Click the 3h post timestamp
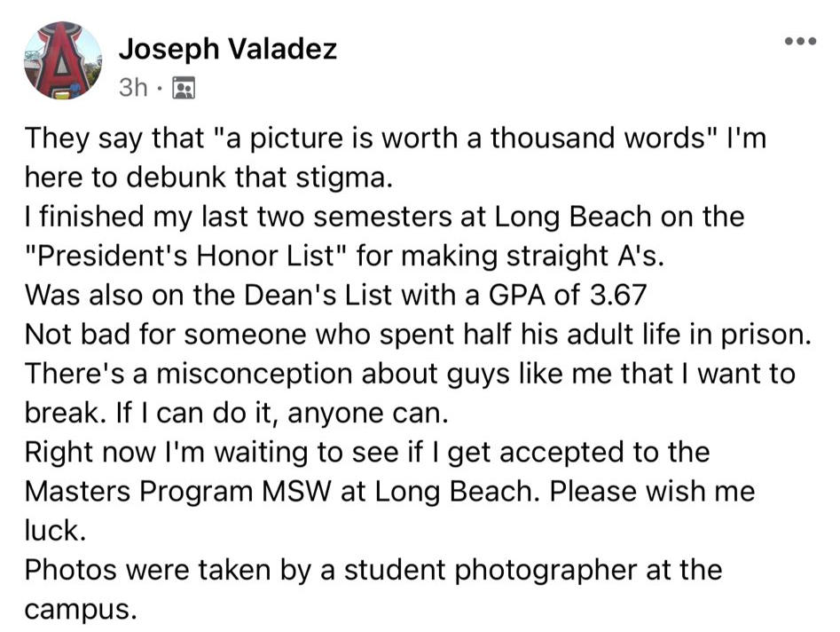This screenshot has height=632, width=840. point(133,87)
